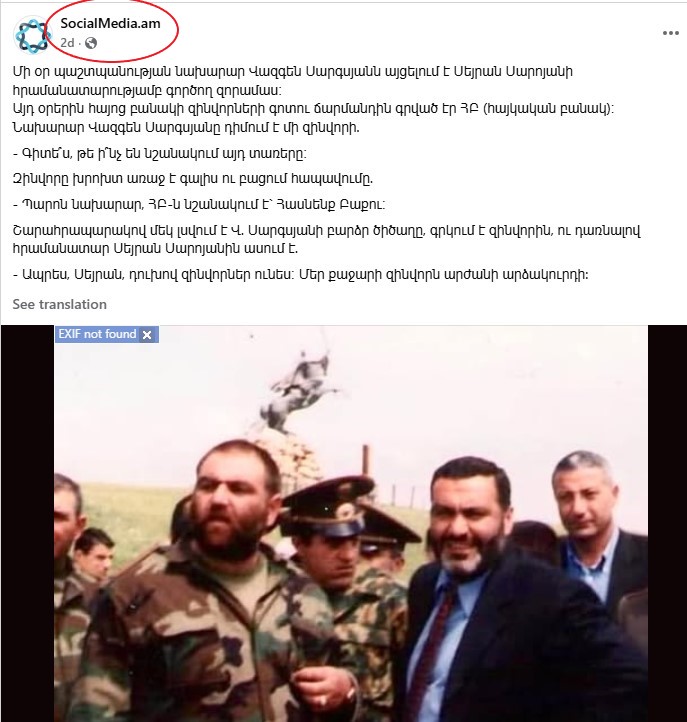Viewport: 687px width, 722px height.
Task: Click the first paragraph of the post text
Action: tap(313, 99)
